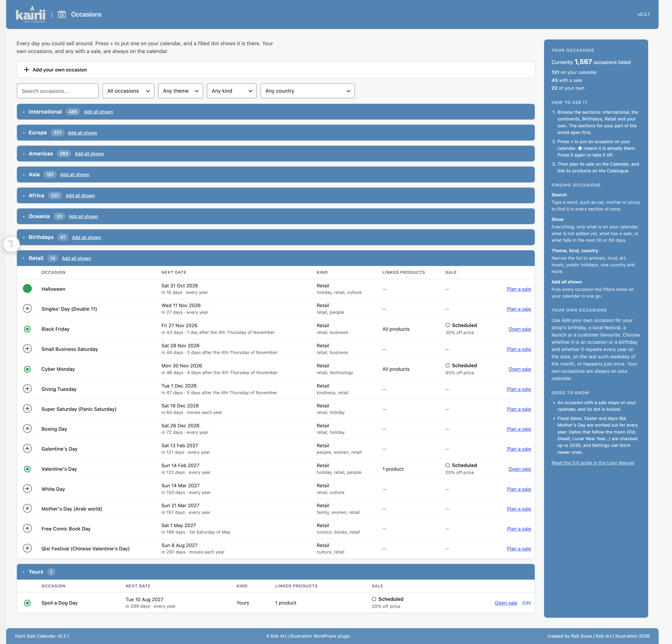Add Galentine's Day using its plus icon

coord(27,448)
